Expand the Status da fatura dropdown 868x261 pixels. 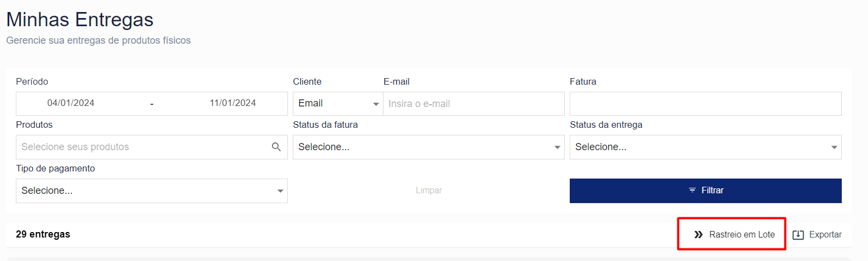(x=429, y=147)
